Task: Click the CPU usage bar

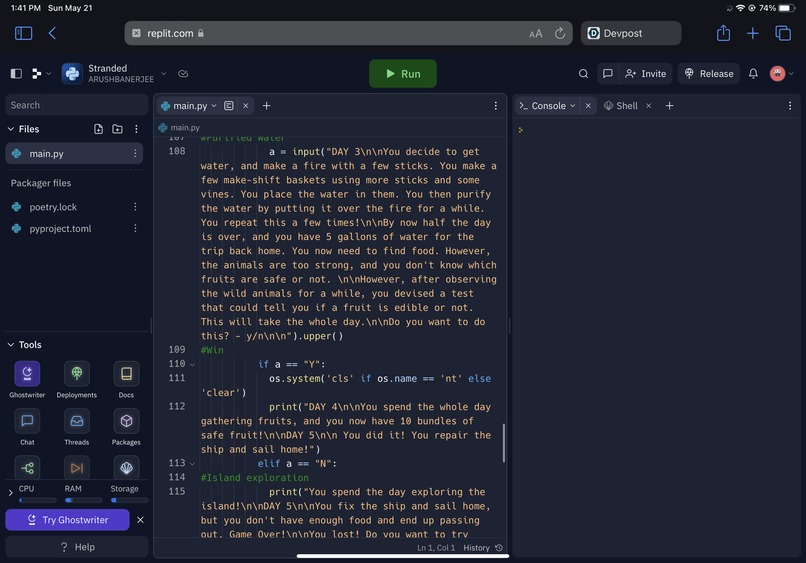Action: (38, 500)
